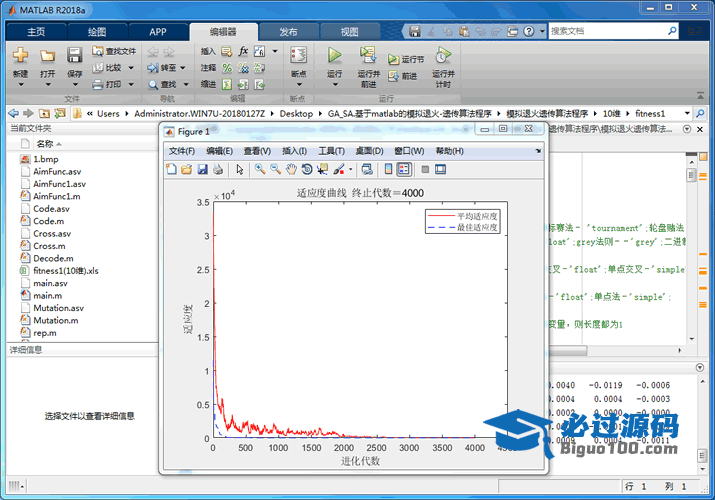Click the Zoom In tool in Figure toolbar
This screenshot has width=715, height=500.
click(259, 170)
